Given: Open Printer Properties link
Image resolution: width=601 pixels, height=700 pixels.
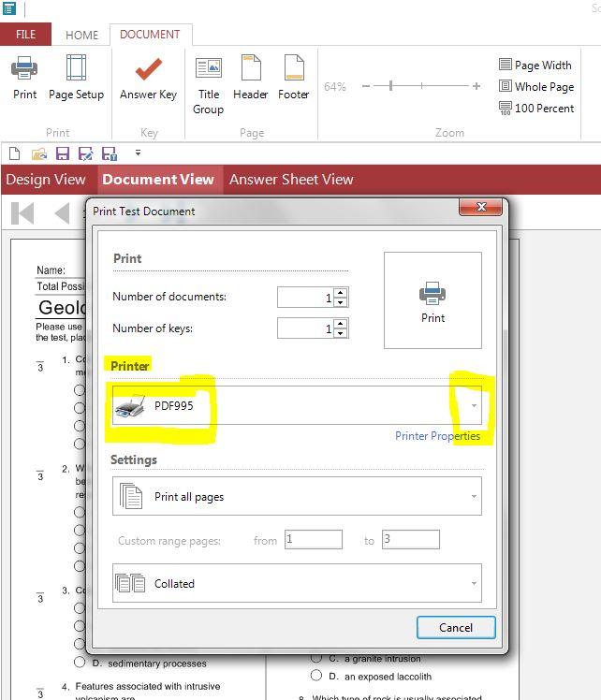Looking at the screenshot, I should pyautogui.click(x=437, y=436).
